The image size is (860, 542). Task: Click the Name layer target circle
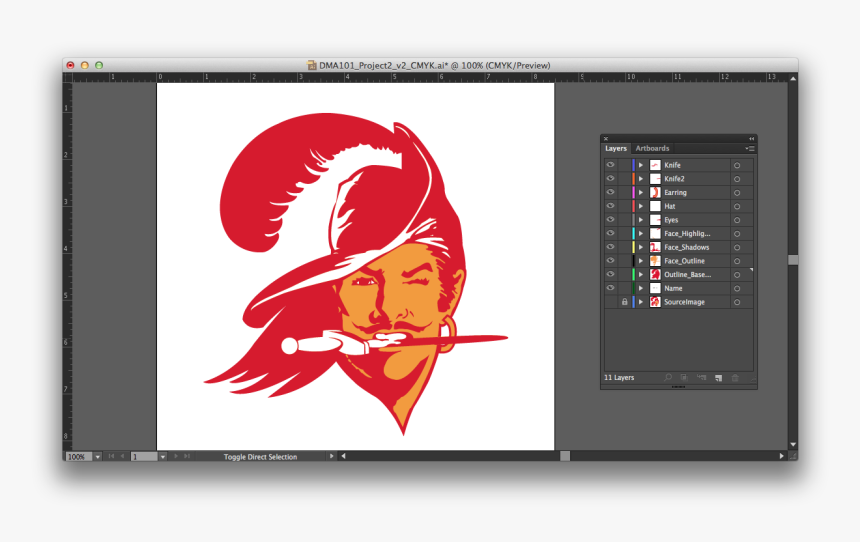click(737, 289)
